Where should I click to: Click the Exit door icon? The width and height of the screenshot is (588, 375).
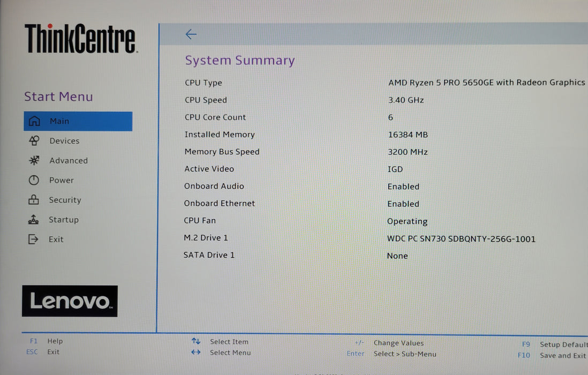click(x=33, y=239)
